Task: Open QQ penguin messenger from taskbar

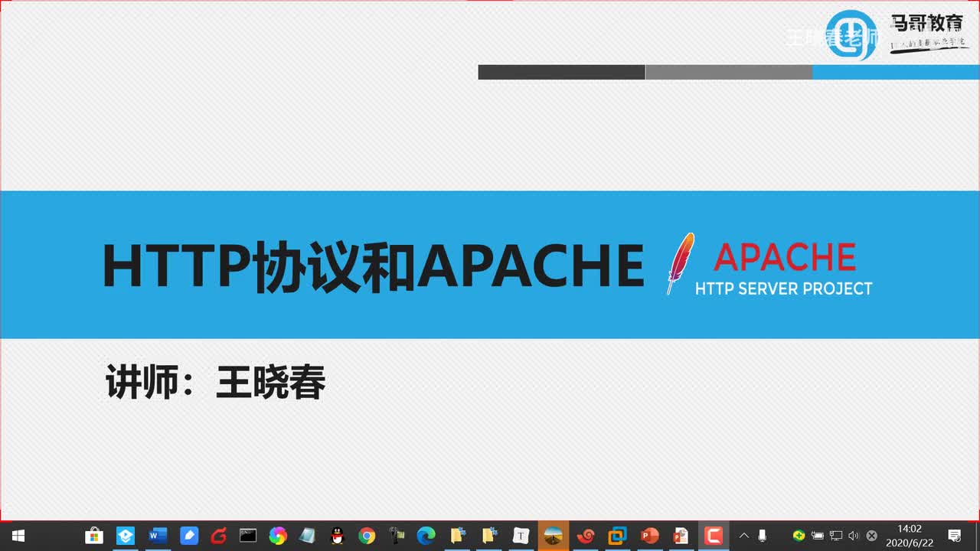Action: point(337,536)
